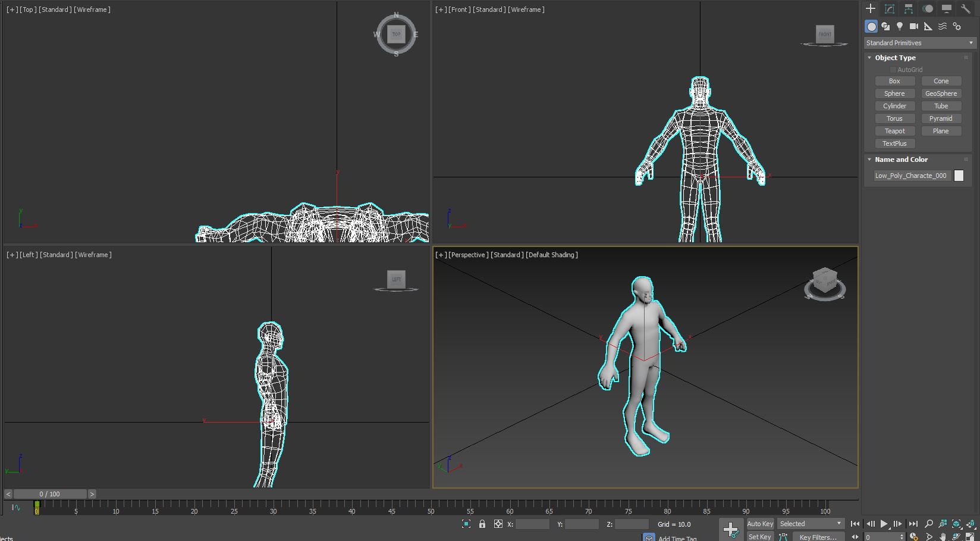Open Top viewport [+] general menu

coord(12,10)
